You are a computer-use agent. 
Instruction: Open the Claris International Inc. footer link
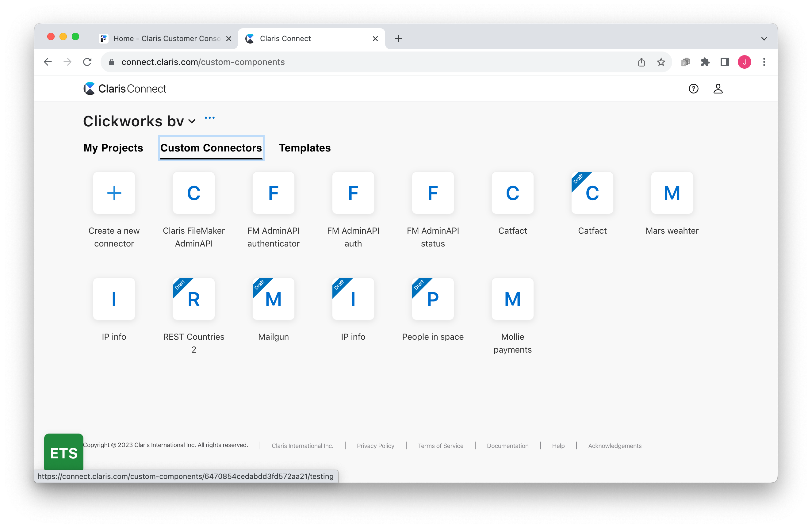tap(302, 446)
